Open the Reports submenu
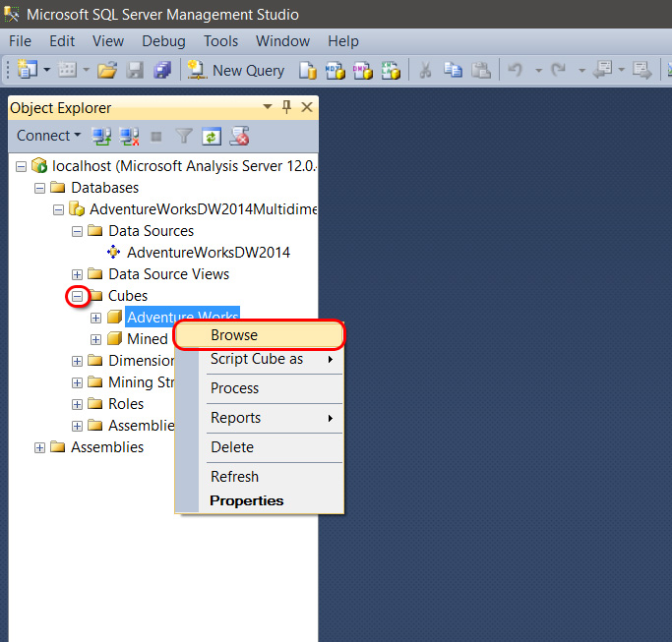Viewport: 672px width, 642px height. click(260, 418)
